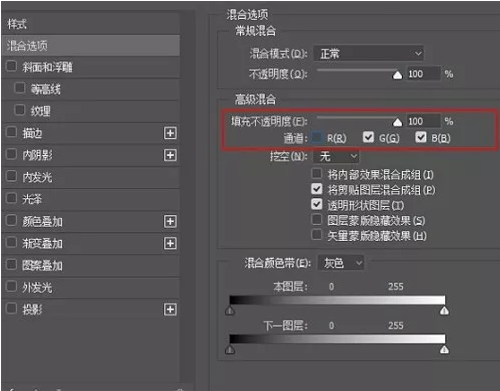Click the 不透明度 percentage input field

coord(423,74)
